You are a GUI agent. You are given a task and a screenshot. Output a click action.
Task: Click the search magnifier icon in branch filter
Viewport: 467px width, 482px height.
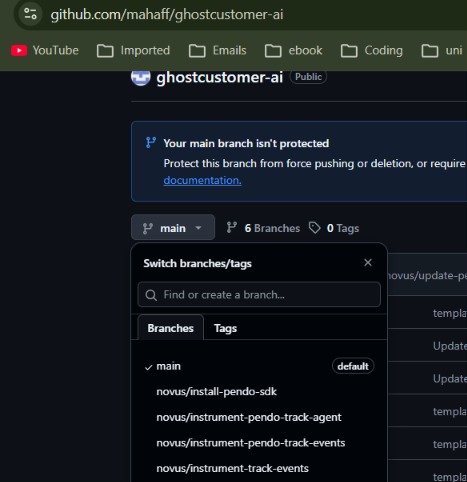[151, 295]
